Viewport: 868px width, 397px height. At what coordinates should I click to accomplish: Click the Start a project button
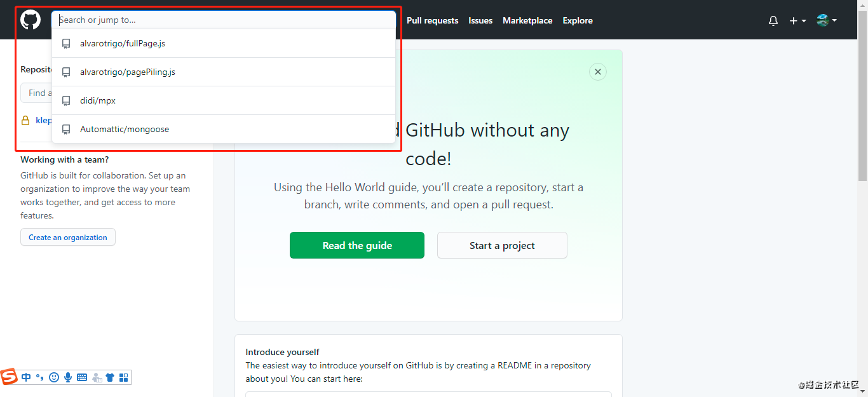coord(502,245)
